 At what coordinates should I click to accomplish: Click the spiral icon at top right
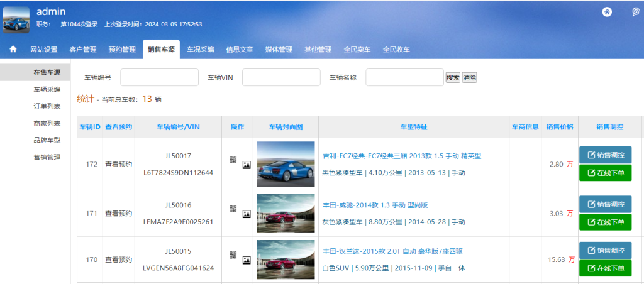pyautogui.click(x=635, y=12)
